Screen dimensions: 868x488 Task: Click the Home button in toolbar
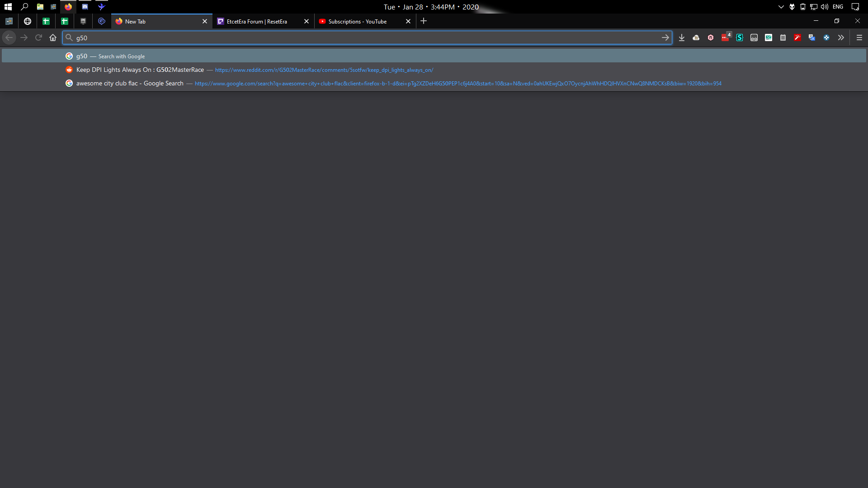[x=53, y=38]
